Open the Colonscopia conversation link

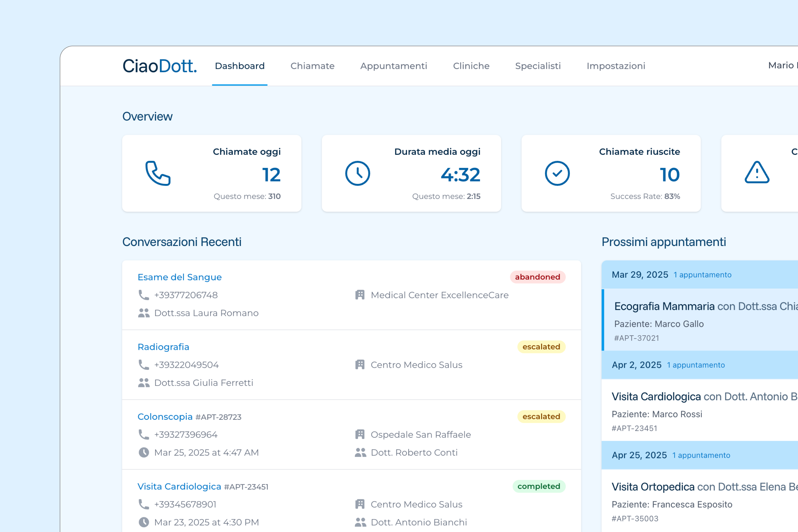tap(165, 417)
